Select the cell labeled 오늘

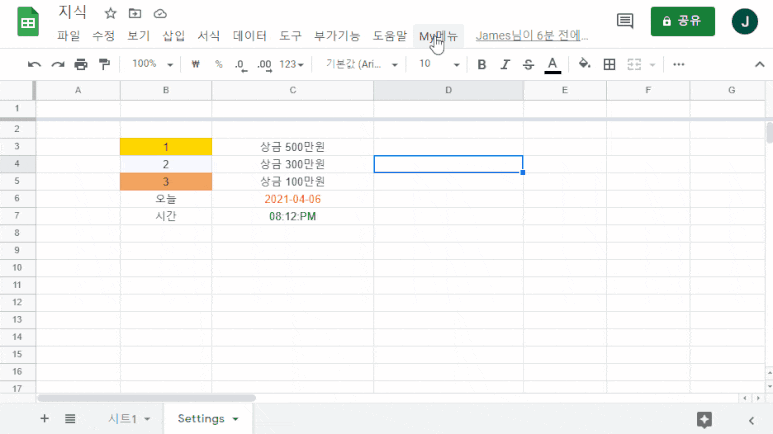(166, 199)
